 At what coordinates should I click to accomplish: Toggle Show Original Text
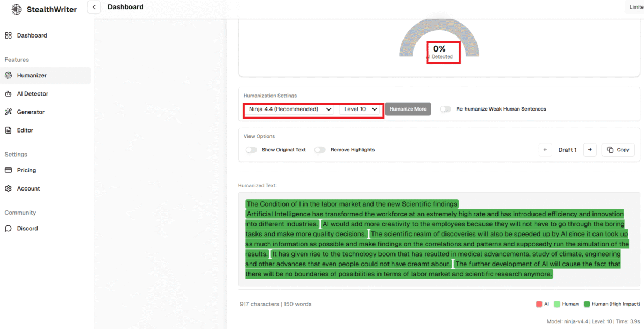(251, 150)
